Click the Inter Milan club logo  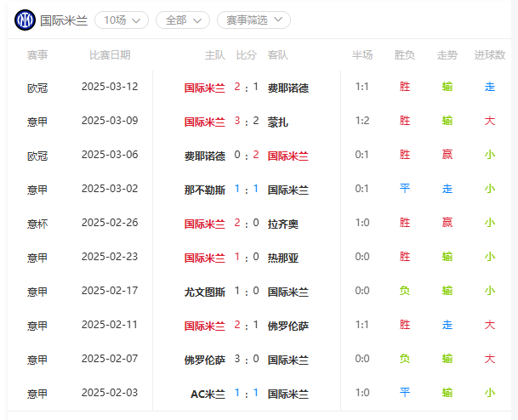coord(25,20)
